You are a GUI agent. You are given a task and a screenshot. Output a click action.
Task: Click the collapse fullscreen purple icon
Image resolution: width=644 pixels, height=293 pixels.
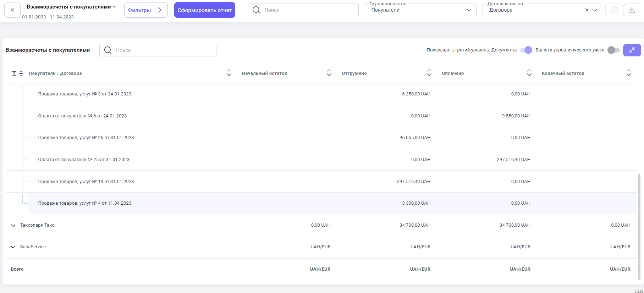pos(632,50)
